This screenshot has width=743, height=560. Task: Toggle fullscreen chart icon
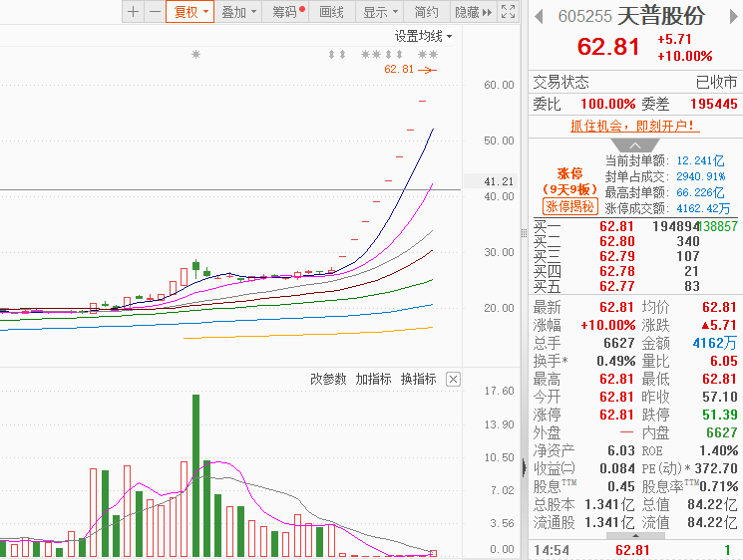pos(508,12)
